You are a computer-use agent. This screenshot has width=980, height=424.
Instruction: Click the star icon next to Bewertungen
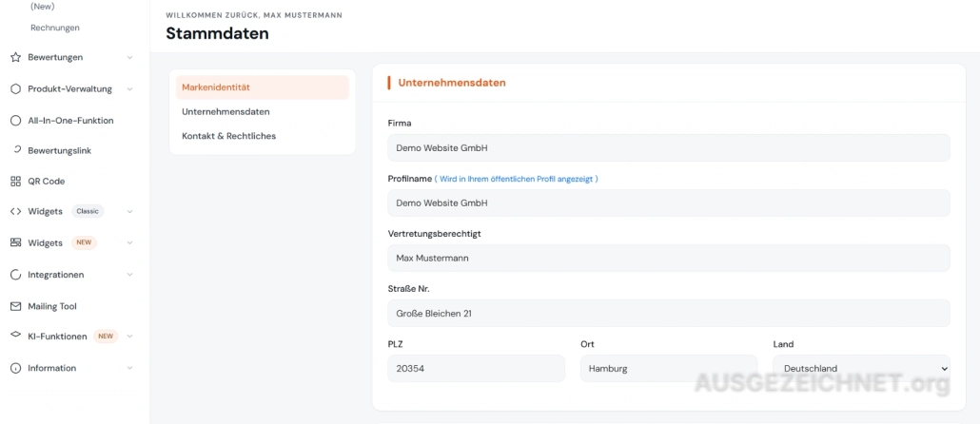point(15,57)
